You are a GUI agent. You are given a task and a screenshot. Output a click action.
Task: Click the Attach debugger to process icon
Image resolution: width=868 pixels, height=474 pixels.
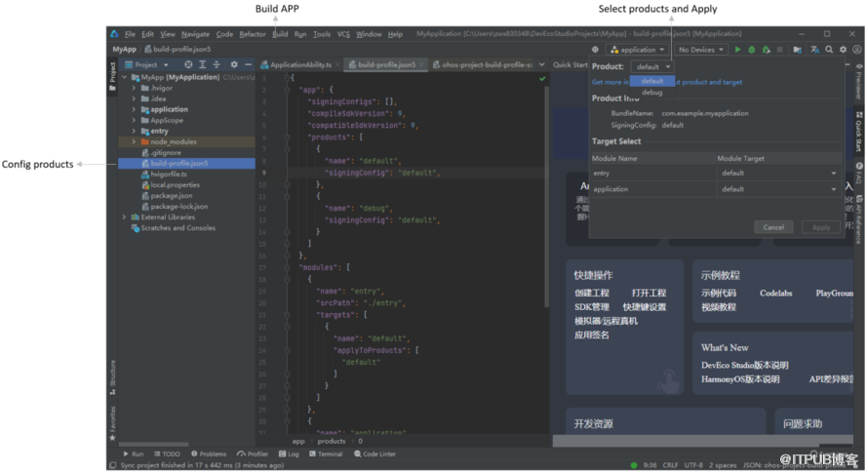point(767,50)
